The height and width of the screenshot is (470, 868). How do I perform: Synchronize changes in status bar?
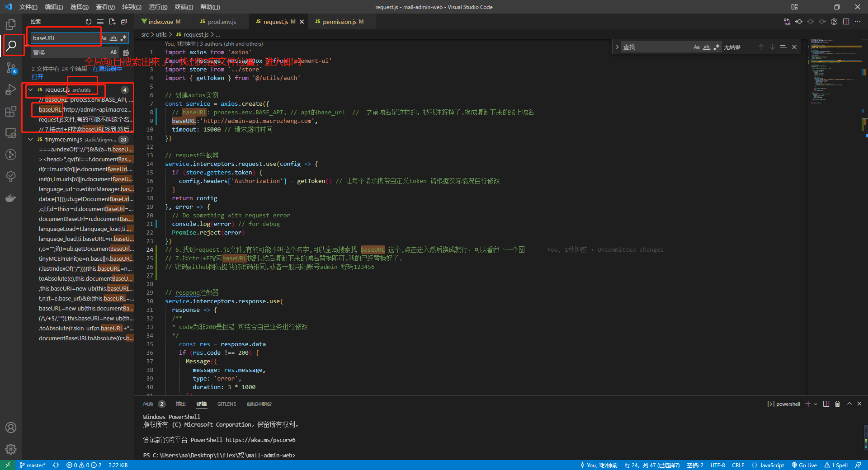pyautogui.click(x=56, y=465)
